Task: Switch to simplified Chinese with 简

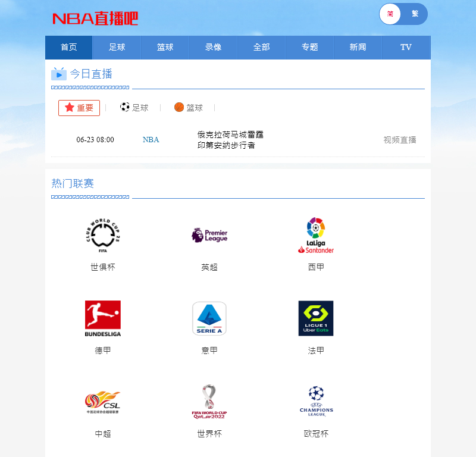Action: click(390, 14)
